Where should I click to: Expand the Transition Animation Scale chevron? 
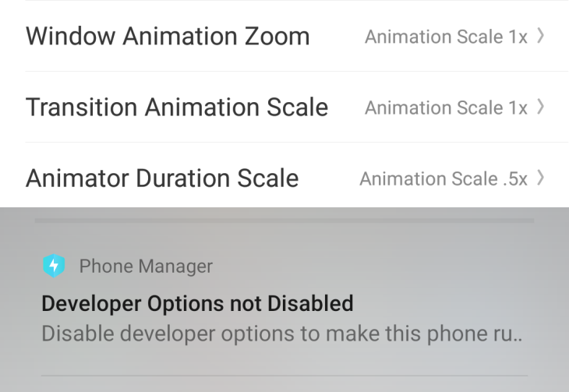tap(541, 108)
